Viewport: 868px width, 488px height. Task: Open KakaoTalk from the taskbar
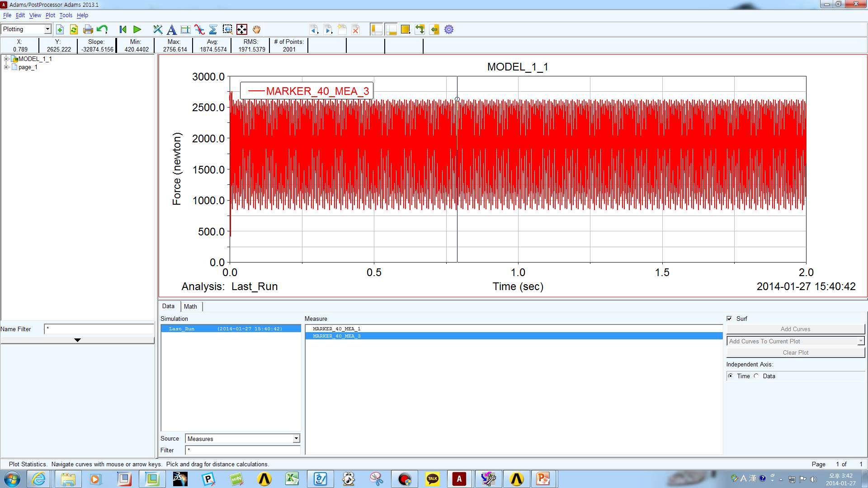point(432,479)
